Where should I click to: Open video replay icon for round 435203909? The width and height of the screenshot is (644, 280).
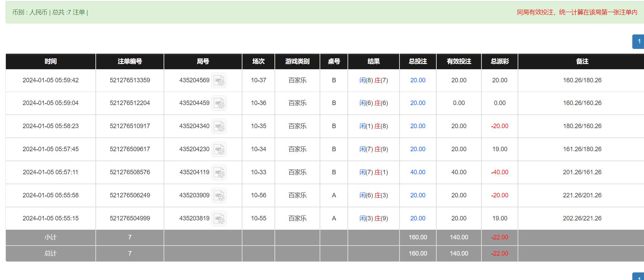[x=219, y=196]
